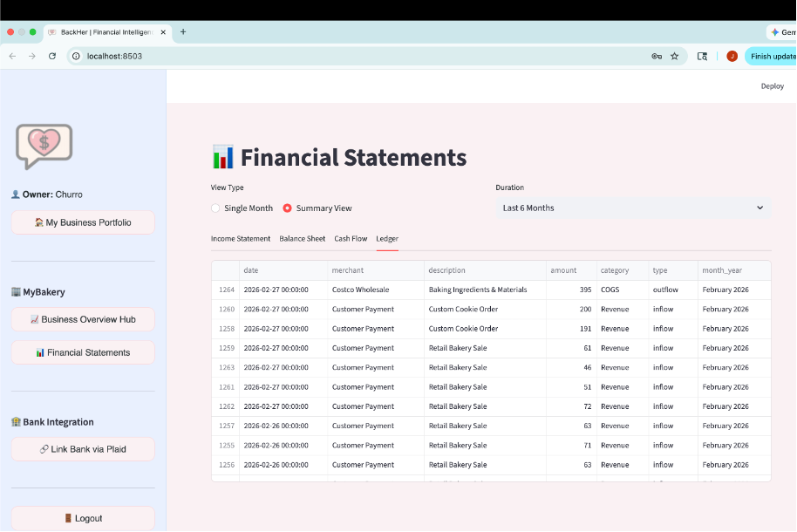Click Link Bank via Plaid
797x532 pixels.
pyautogui.click(x=83, y=449)
